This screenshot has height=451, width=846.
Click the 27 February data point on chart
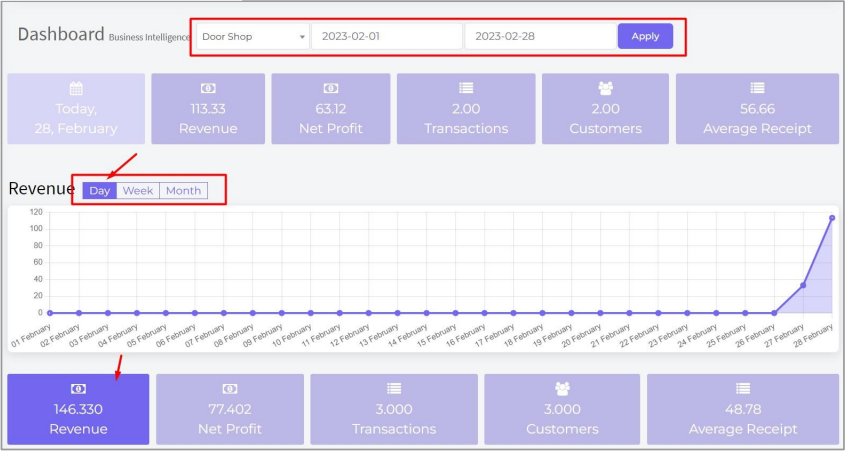[x=803, y=286]
